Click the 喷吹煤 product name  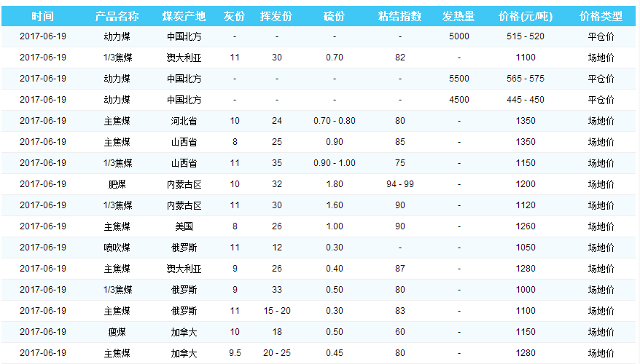click(117, 248)
